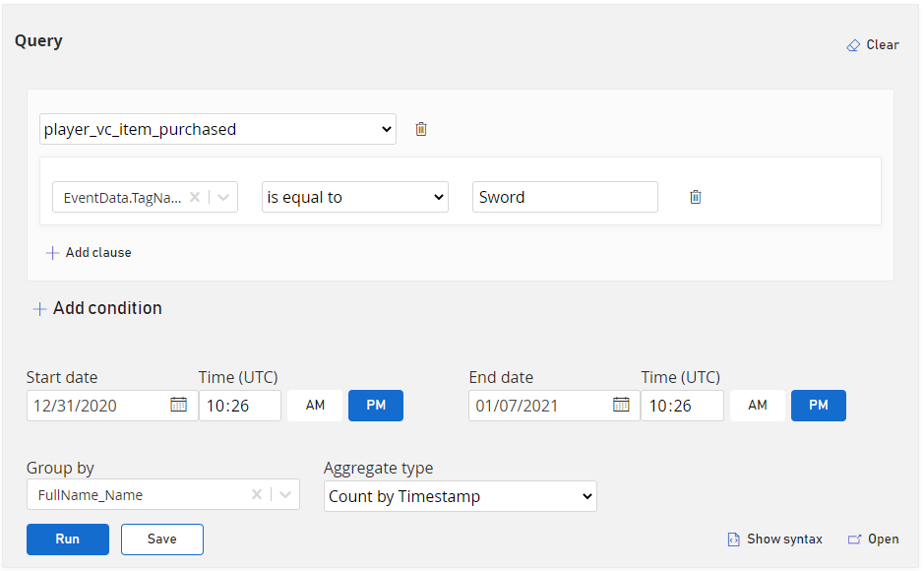Clear the FullName_Name group by value
This screenshot has width=924, height=571.
click(x=257, y=495)
